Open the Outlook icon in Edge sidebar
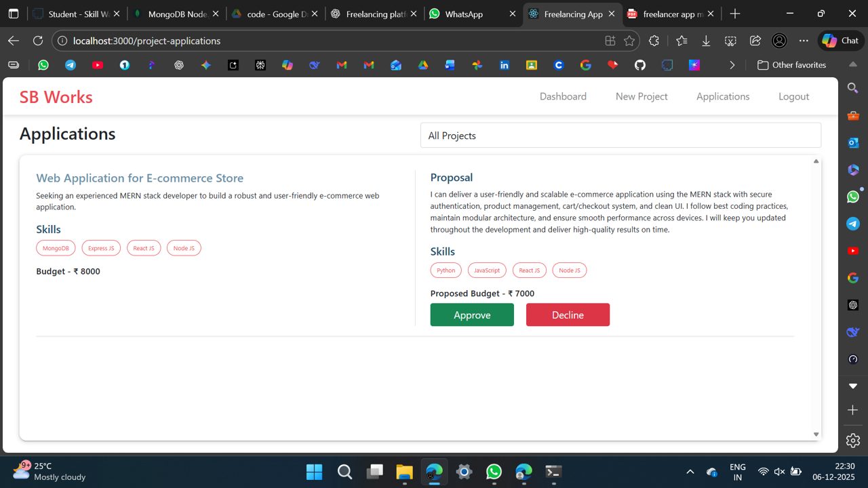The image size is (868, 488). coord(853,142)
